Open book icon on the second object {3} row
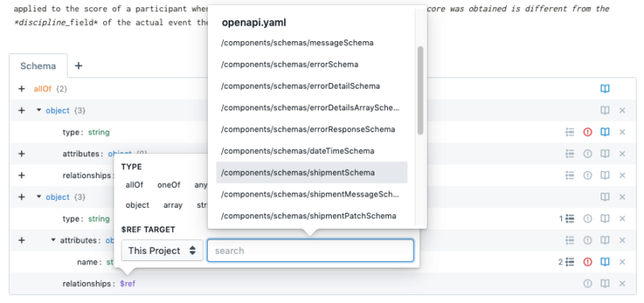This screenshot has width=644, height=303. pos(605,197)
